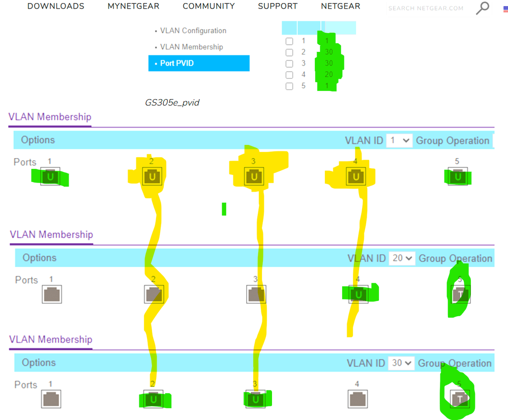Open the SUPPORT menu
508x420 pixels.
coord(278,6)
